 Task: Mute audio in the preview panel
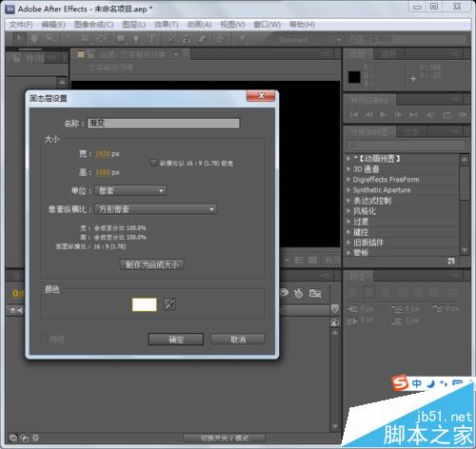coord(430,114)
